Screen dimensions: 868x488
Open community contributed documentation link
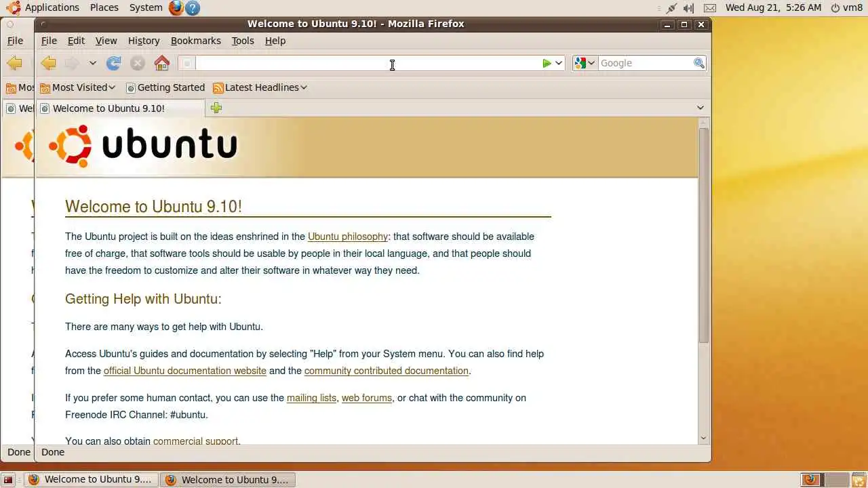click(x=387, y=371)
